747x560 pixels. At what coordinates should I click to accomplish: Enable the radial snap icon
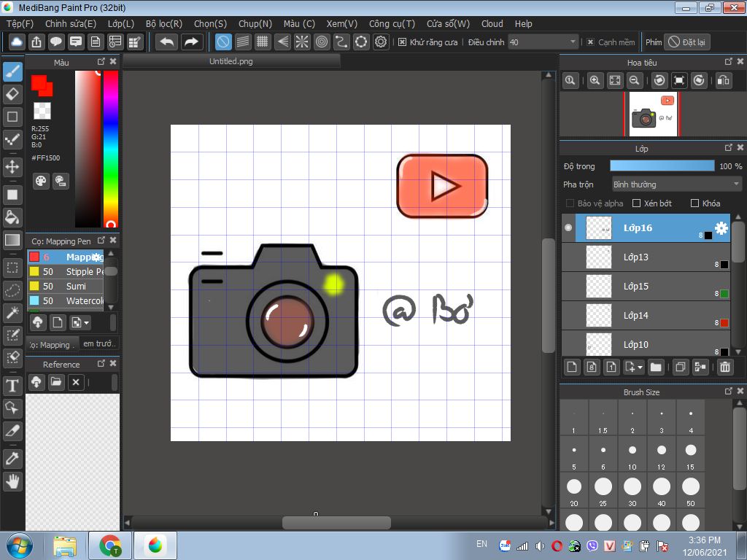click(302, 42)
